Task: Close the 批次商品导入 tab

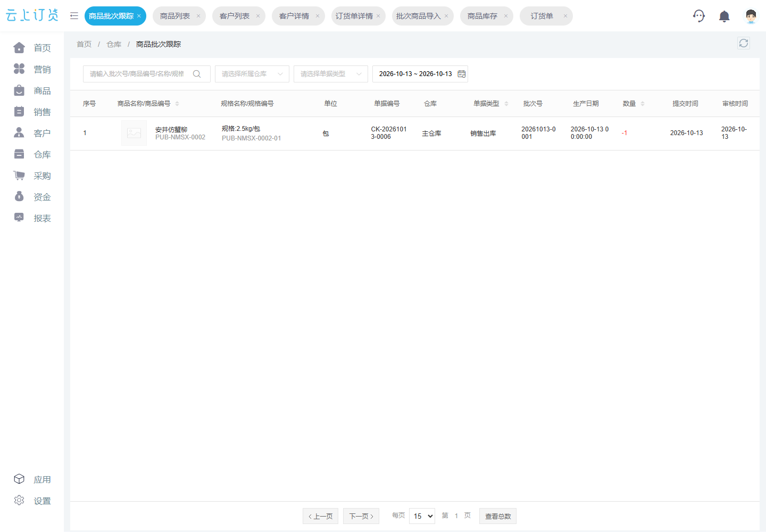Action: point(446,16)
